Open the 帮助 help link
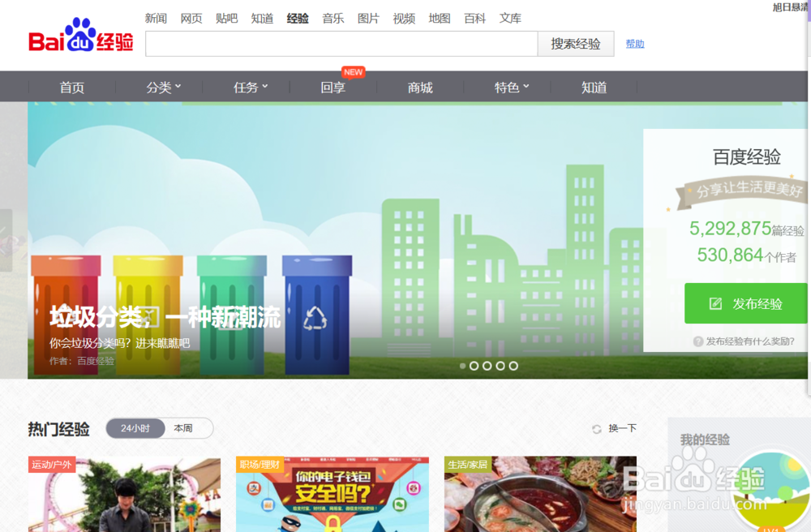The image size is (811, 532). click(x=635, y=44)
